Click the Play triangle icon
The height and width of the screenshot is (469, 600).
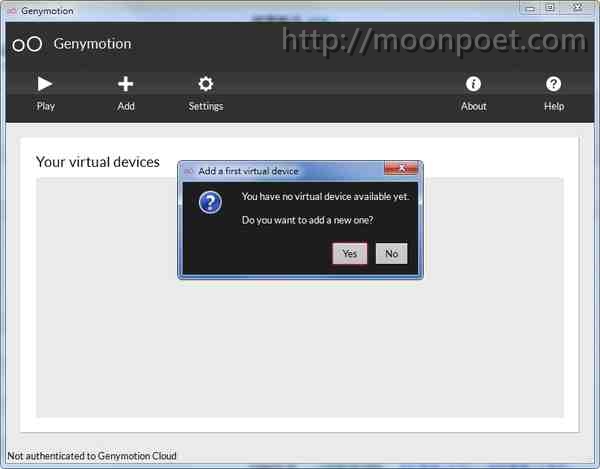(45, 84)
